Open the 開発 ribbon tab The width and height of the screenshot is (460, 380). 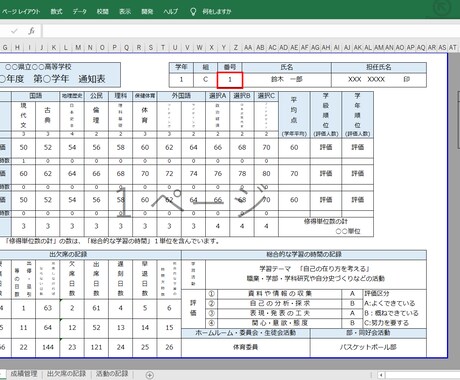pos(147,11)
